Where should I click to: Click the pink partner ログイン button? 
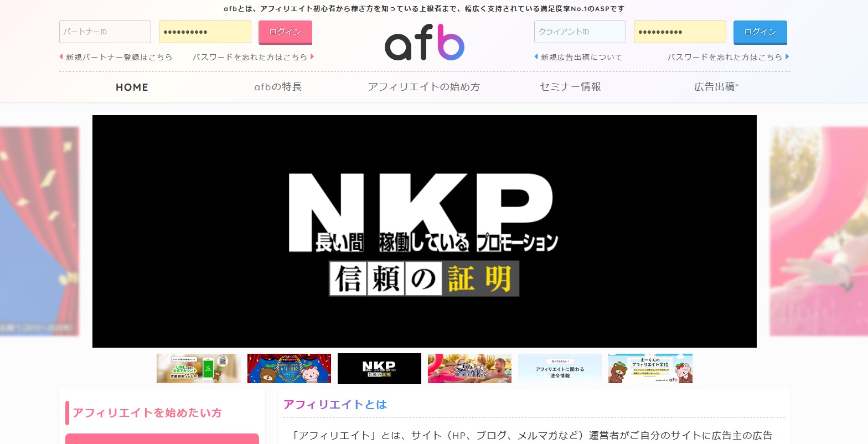[285, 32]
